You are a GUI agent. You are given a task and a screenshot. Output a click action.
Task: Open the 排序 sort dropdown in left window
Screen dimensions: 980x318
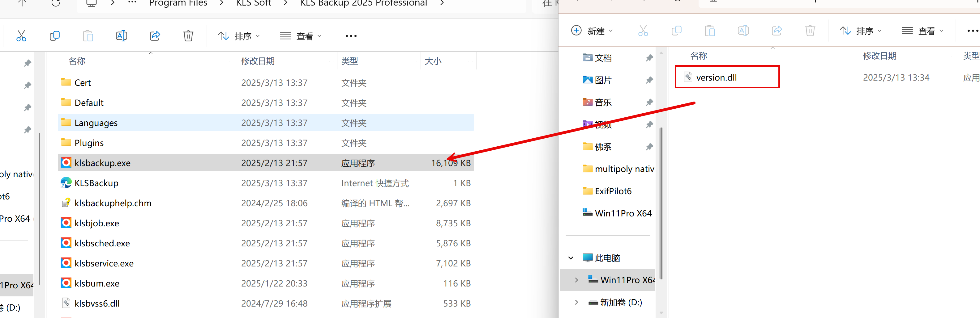[x=239, y=36]
